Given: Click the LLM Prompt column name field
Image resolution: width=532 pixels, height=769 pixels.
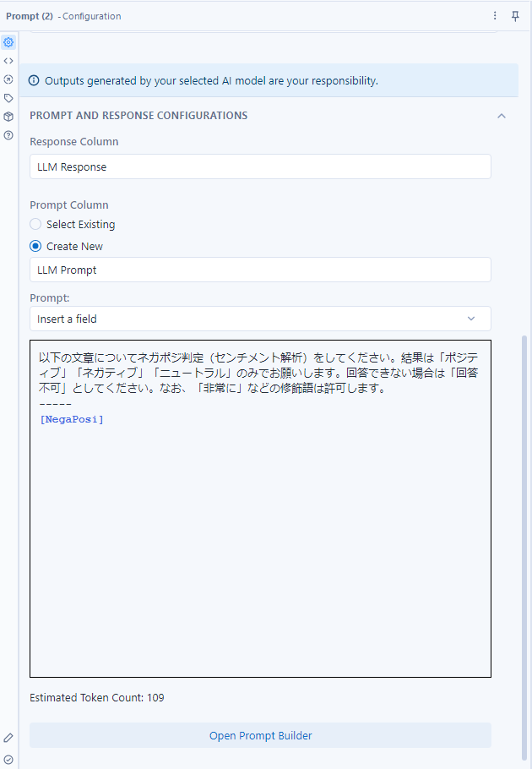Looking at the screenshot, I should [260, 270].
